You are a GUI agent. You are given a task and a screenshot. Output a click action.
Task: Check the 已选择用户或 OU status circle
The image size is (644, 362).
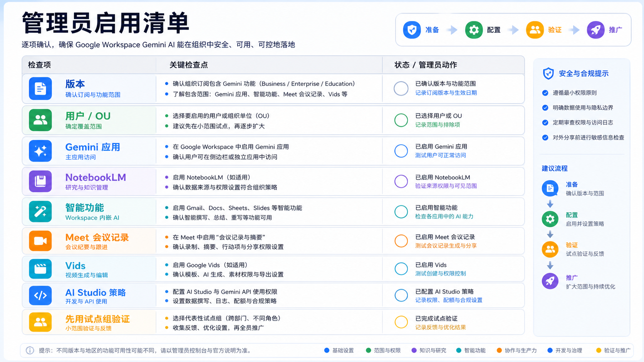click(x=401, y=120)
